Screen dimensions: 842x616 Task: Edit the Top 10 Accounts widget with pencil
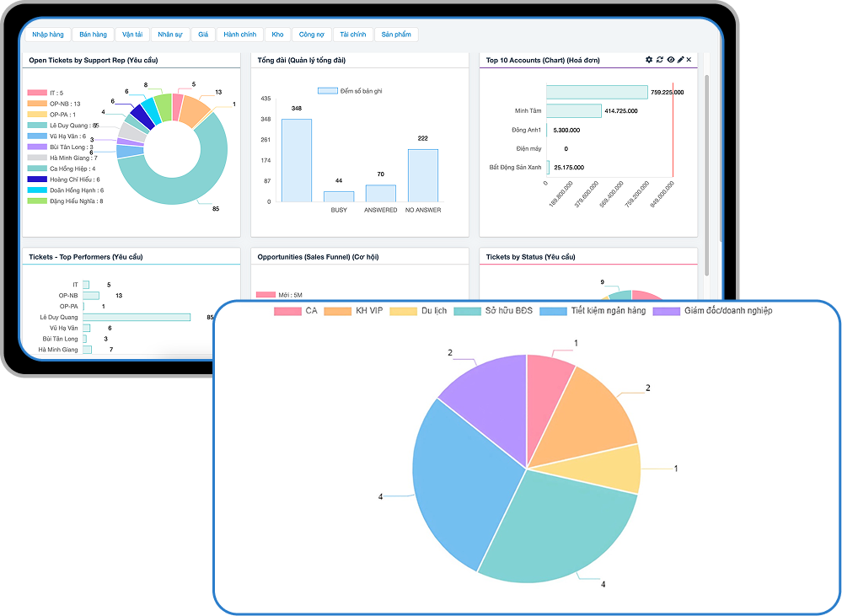pyautogui.click(x=681, y=60)
